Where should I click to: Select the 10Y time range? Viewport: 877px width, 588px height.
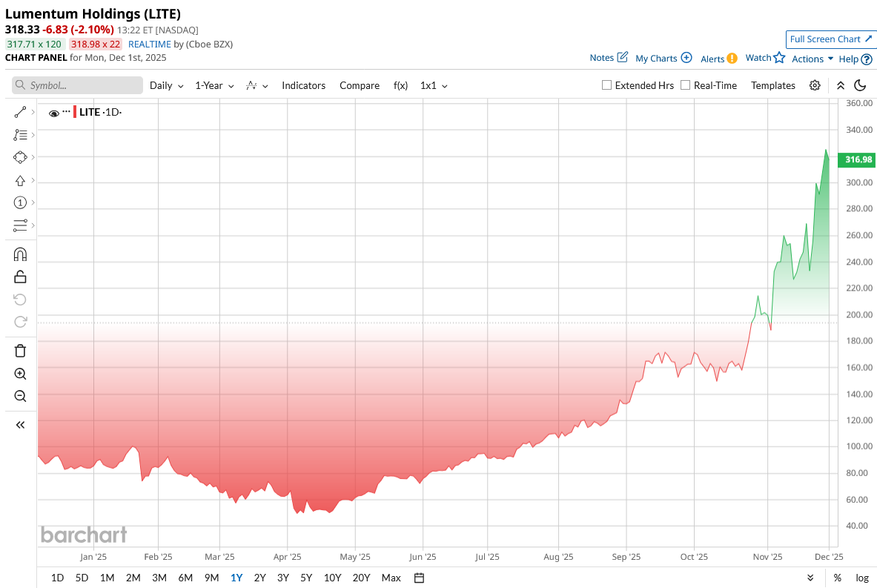pyautogui.click(x=332, y=578)
